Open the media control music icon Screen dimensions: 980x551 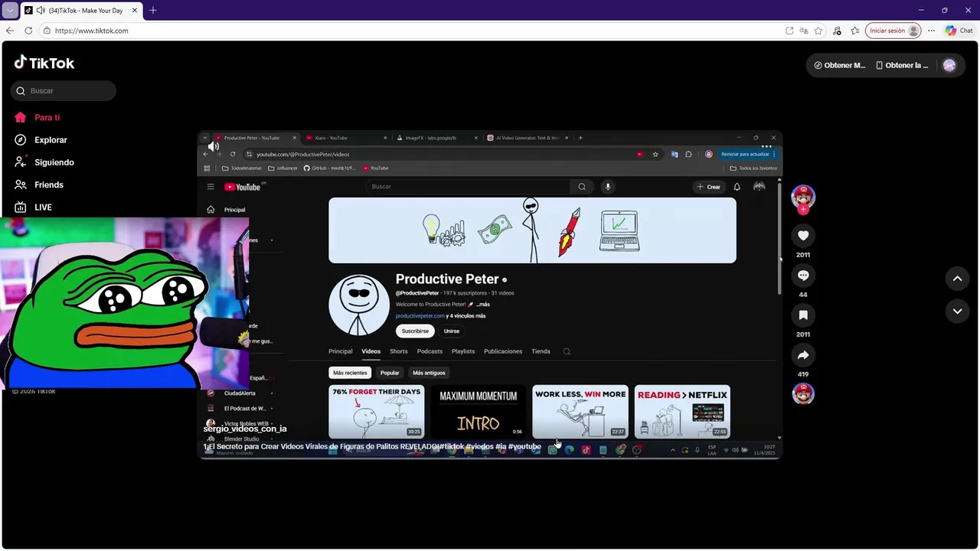(x=837, y=31)
